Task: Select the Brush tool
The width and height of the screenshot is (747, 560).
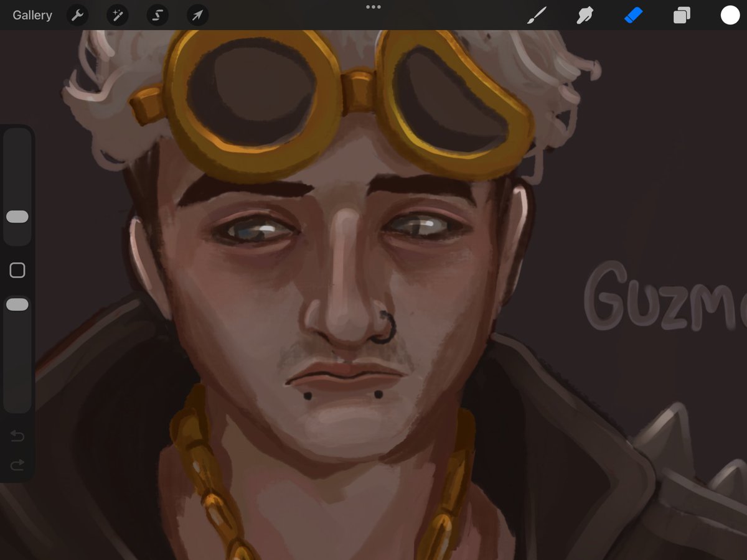Action: (537, 15)
